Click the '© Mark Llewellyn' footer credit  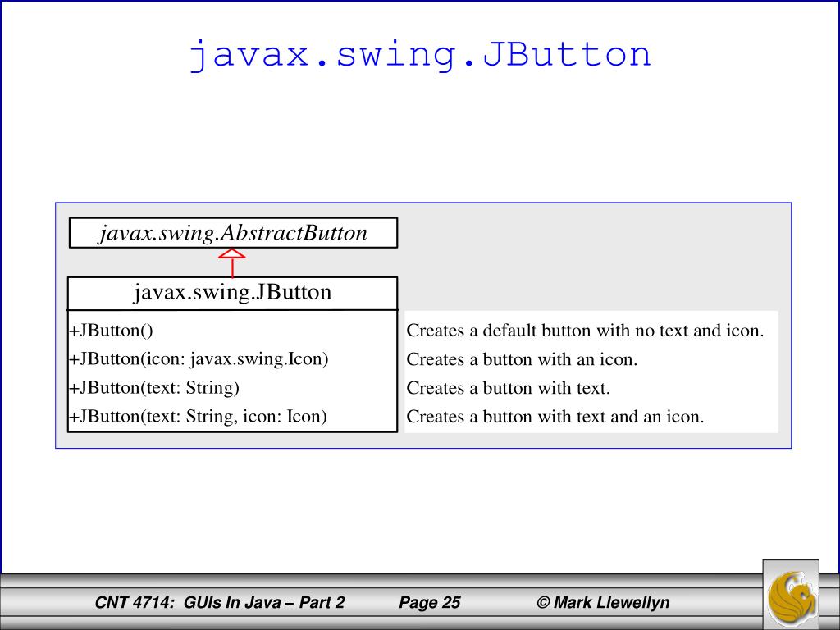coord(603,603)
